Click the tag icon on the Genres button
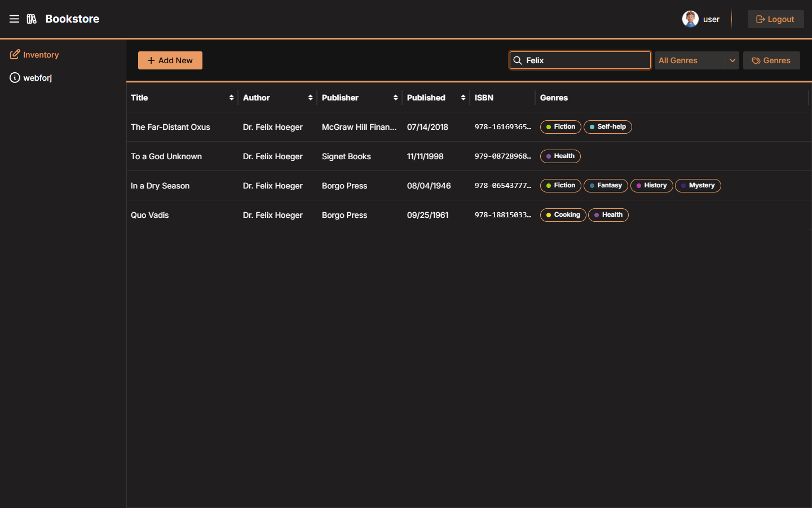Image resolution: width=812 pixels, height=508 pixels. (x=756, y=60)
